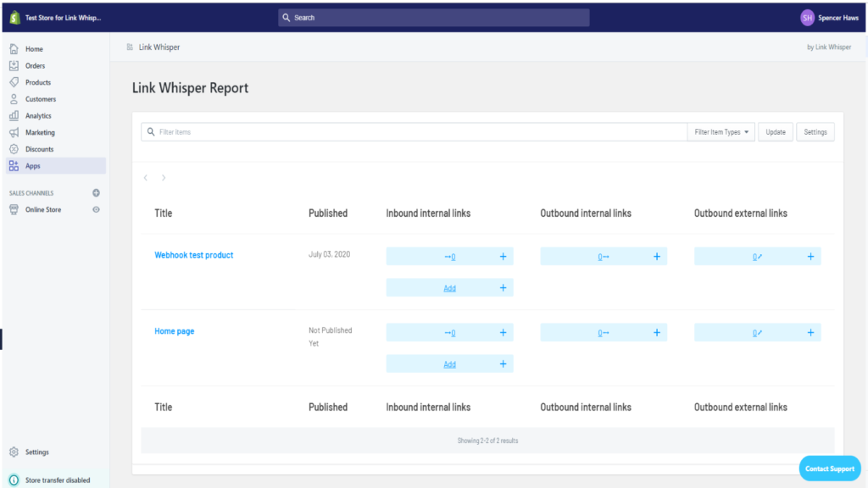Add a sales channel with plus icon
The image size is (868, 488).
coord(96,193)
